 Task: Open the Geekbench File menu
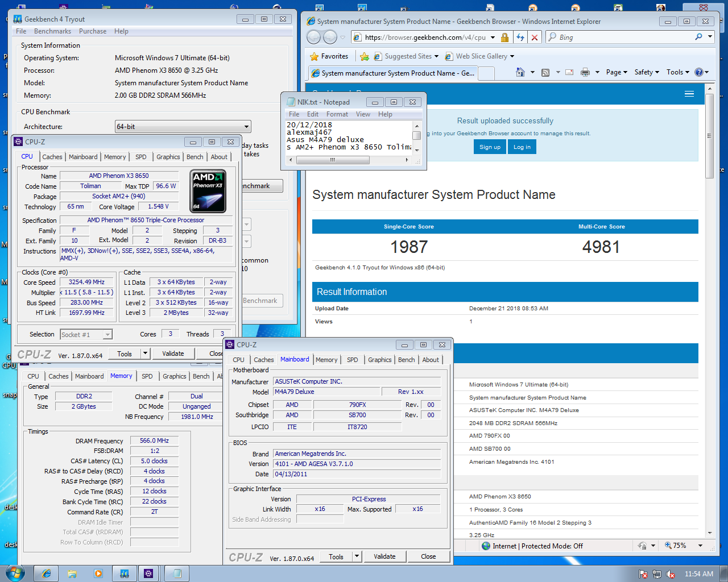tap(21, 31)
